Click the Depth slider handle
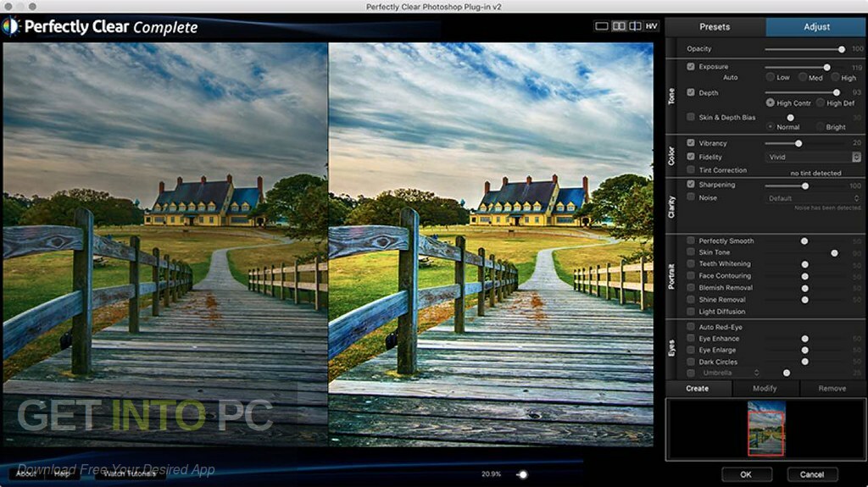Screen dimensions: 868x487 (836, 92)
